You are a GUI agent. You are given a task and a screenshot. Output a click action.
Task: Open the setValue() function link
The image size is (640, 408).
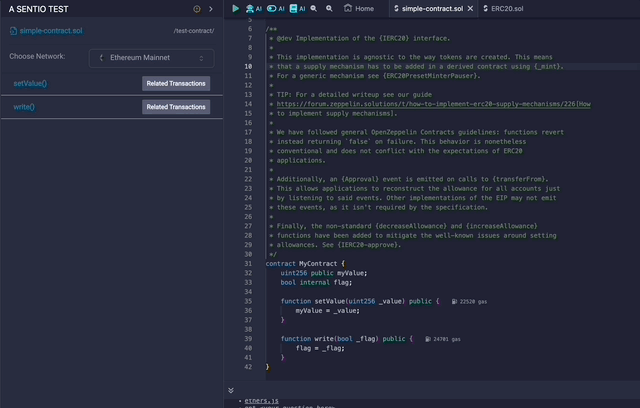30,83
